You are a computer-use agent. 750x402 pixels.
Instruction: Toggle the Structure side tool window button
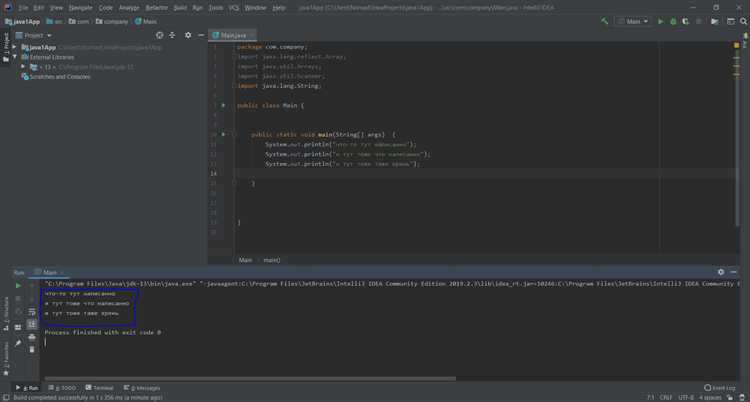pyautogui.click(x=6, y=313)
